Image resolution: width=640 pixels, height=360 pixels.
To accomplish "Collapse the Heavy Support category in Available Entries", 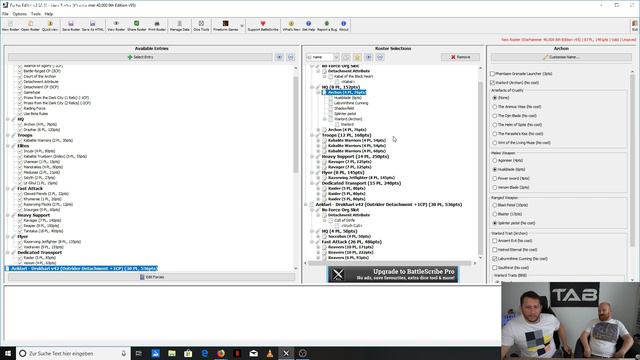I will click(x=8, y=215).
